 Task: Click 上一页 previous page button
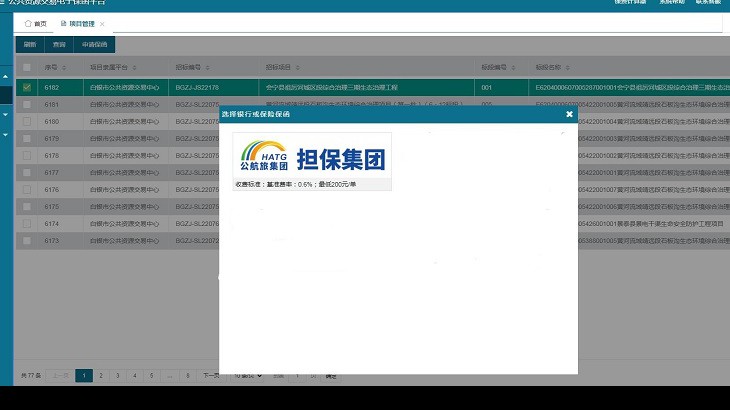tap(60, 376)
